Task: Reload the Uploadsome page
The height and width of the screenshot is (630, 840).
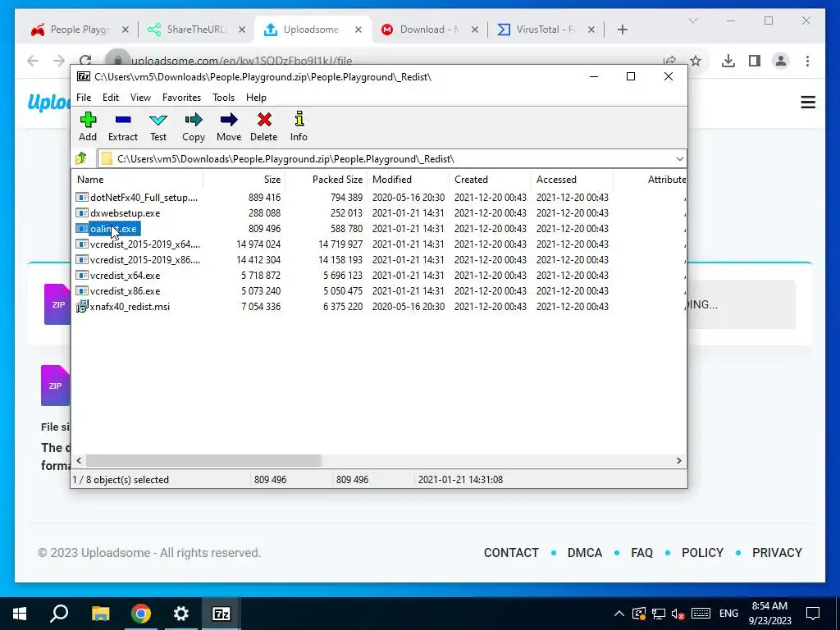Action: [x=85, y=61]
